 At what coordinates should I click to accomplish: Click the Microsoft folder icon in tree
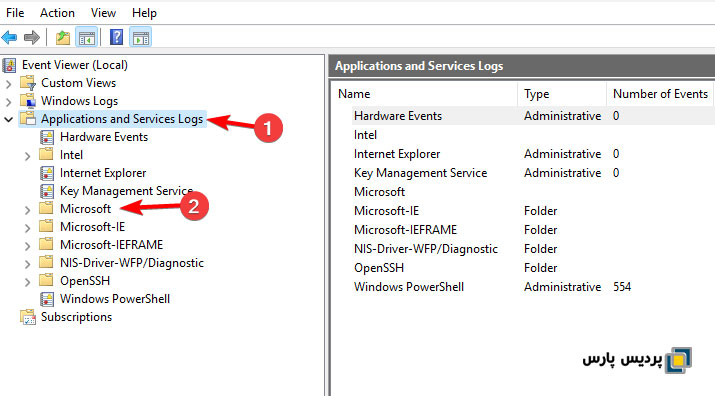coord(46,208)
